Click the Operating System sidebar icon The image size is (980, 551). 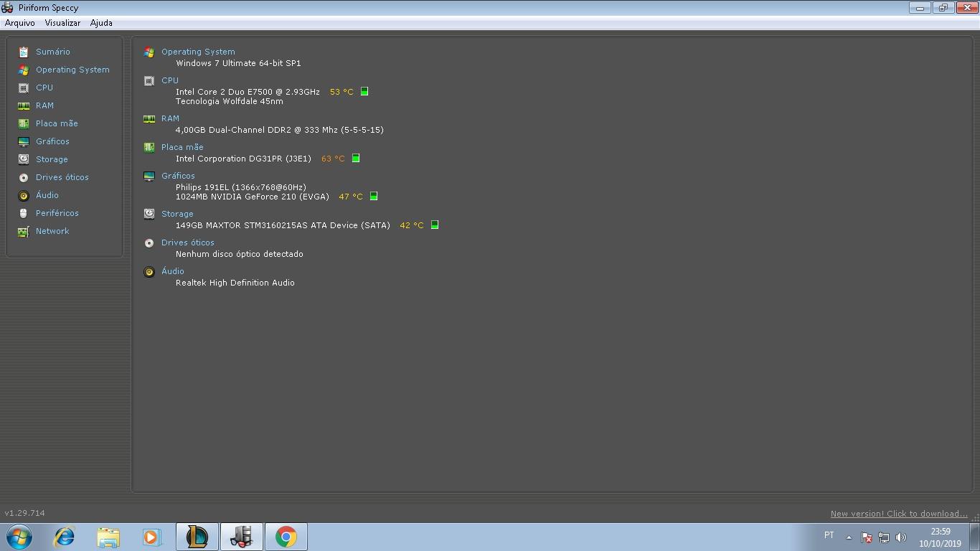24,70
